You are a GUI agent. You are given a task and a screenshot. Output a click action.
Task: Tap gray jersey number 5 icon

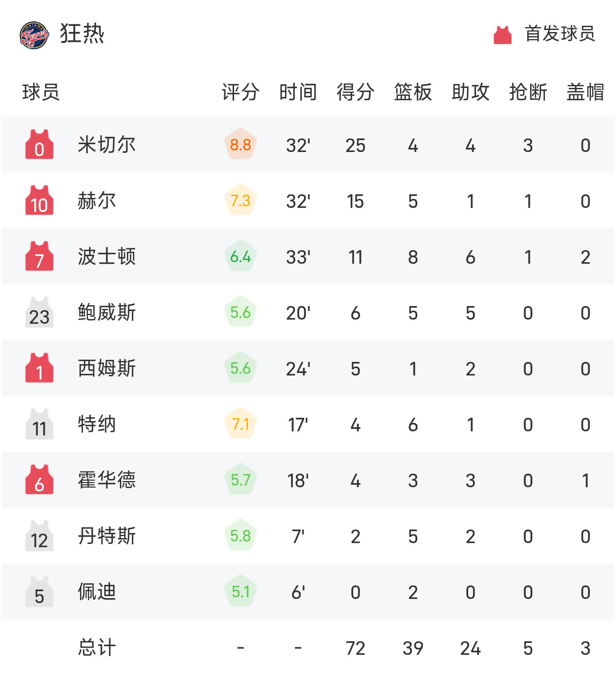[x=39, y=592]
